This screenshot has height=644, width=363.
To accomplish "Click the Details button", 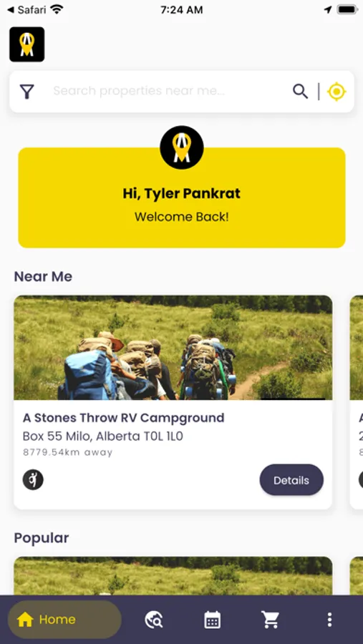I will coord(291,479).
